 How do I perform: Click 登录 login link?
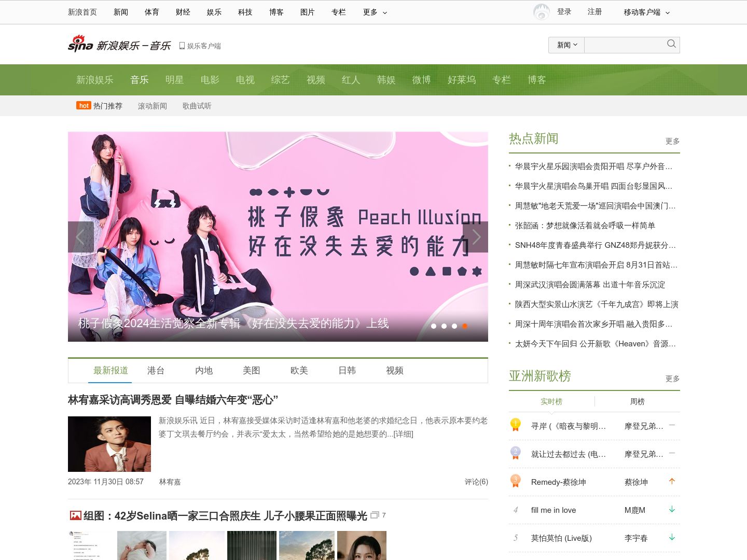(x=564, y=11)
